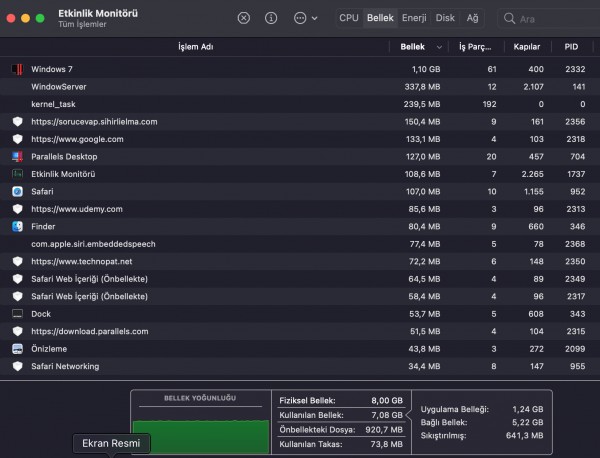Click the 1,10 GB memory value
This screenshot has width=600, height=458.
(x=426, y=69)
